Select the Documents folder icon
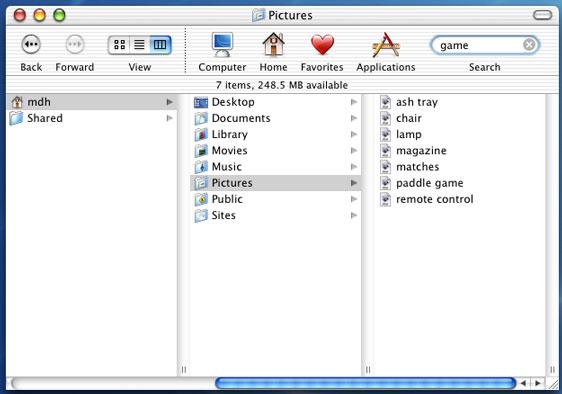Screen dimensions: 562x394 pos(201,118)
